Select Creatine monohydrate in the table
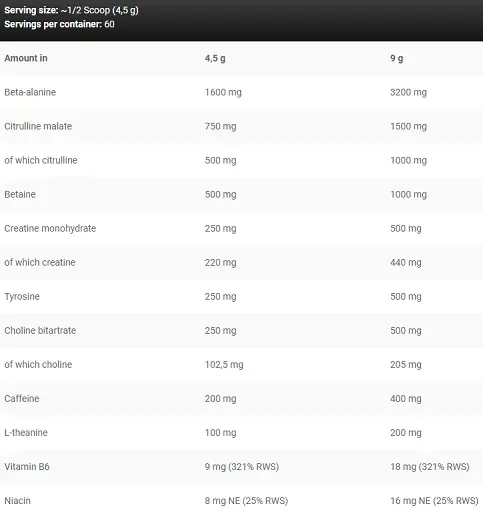Screen dimensions: 483x512 coord(50,228)
